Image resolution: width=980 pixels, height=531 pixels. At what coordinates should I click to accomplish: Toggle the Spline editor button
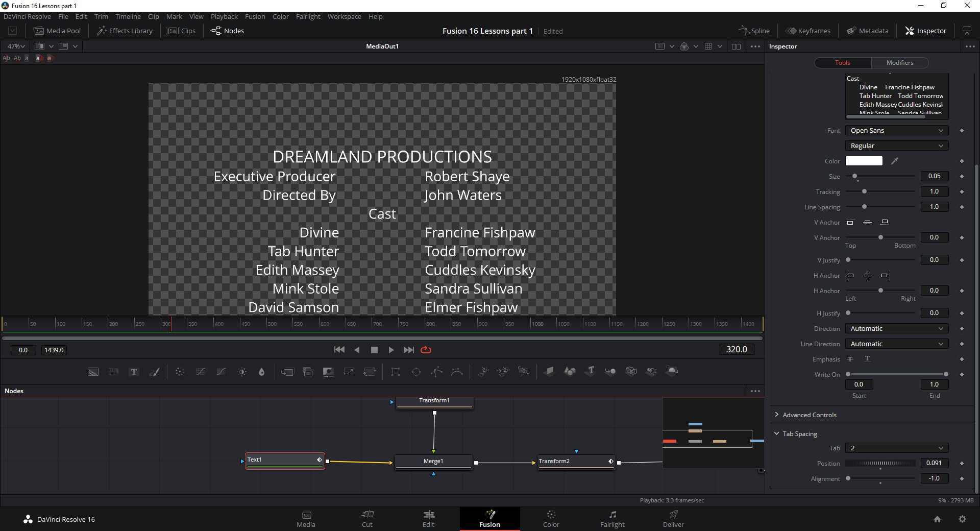pos(754,31)
